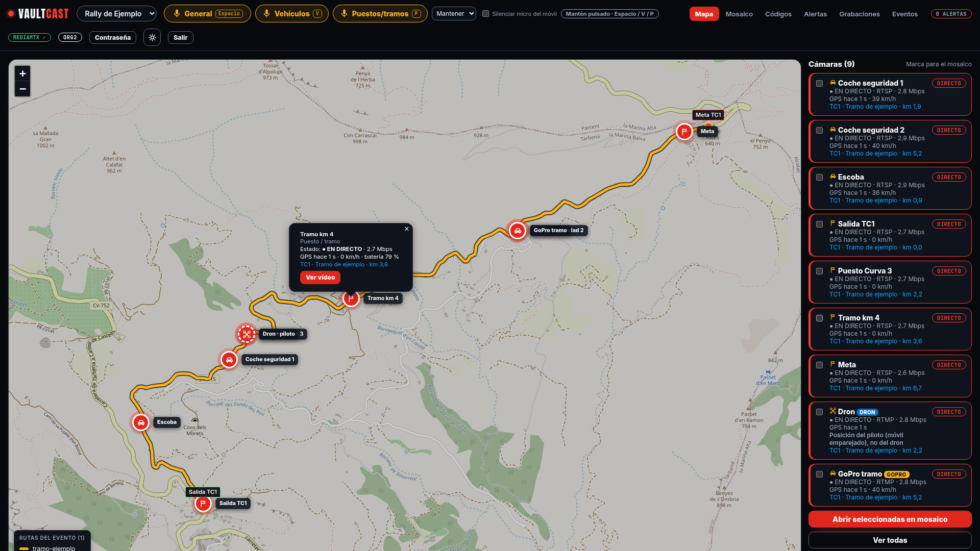Check Coche seguridad 1 for mosaic
This screenshot has height=551, width=980.
[x=819, y=84]
